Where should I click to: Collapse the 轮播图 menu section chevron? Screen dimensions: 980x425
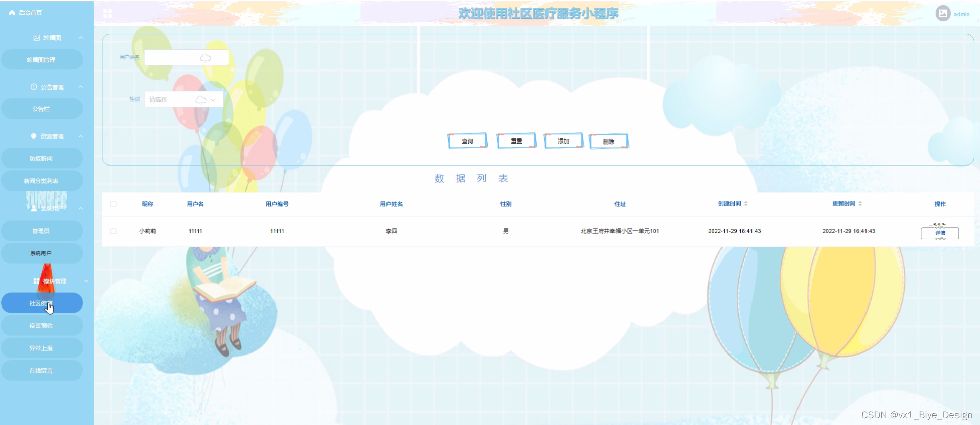(81, 38)
